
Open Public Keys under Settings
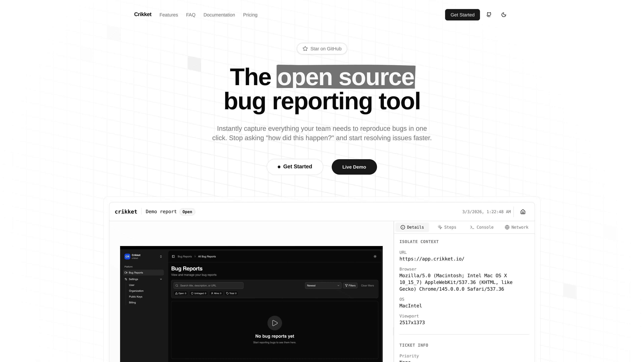[x=136, y=297]
